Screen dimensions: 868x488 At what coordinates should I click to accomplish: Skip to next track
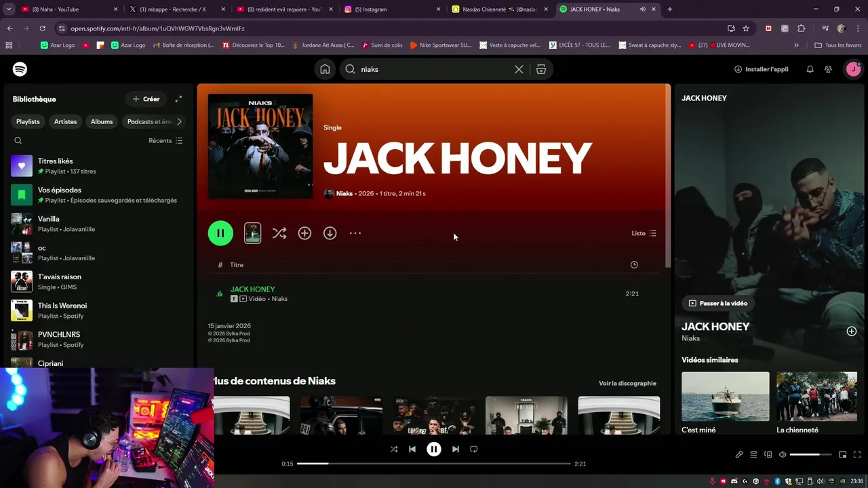coord(456,449)
